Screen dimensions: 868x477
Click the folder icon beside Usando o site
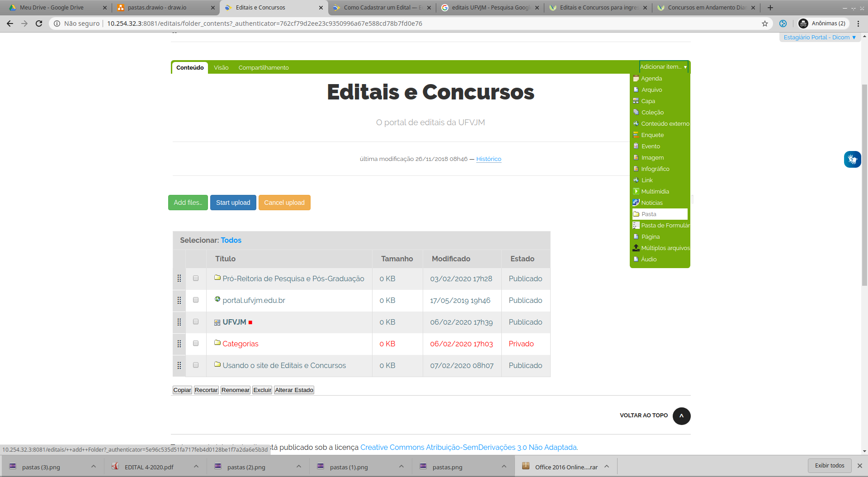[217, 364]
